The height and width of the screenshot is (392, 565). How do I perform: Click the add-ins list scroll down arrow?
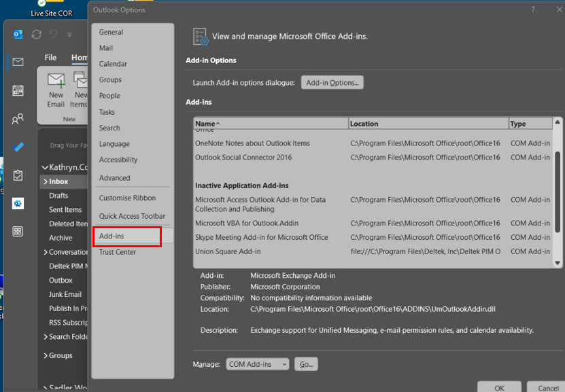(558, 263)
